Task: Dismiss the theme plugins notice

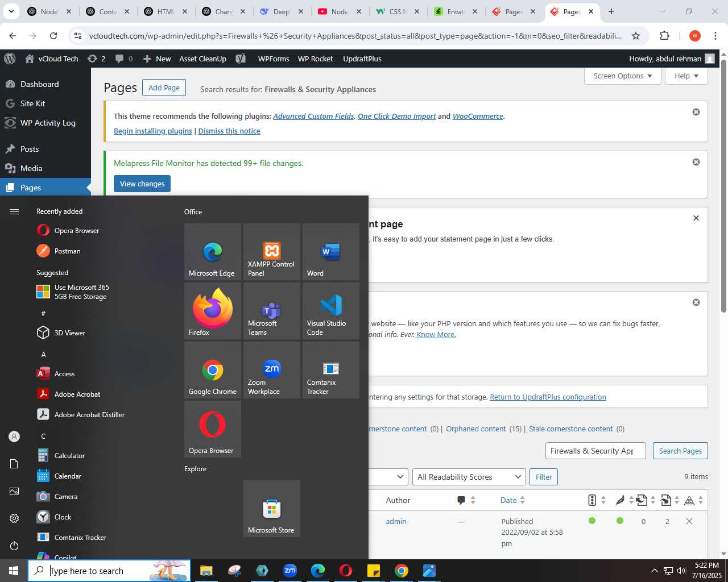Action: 696,112
